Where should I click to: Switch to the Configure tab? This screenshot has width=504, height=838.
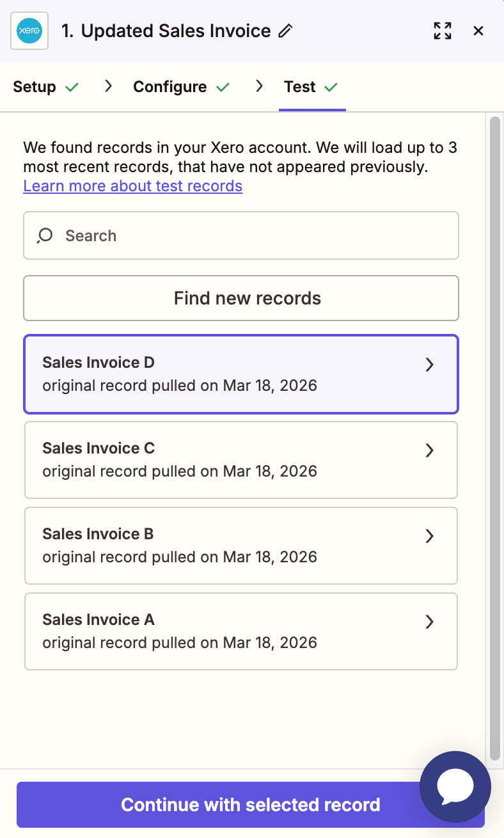[x=169, y=86]
